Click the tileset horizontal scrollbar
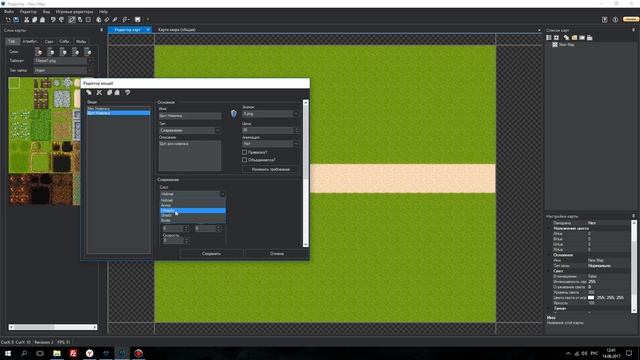The height and width of the screenshot is (360, 640). (x=53, y=327)
